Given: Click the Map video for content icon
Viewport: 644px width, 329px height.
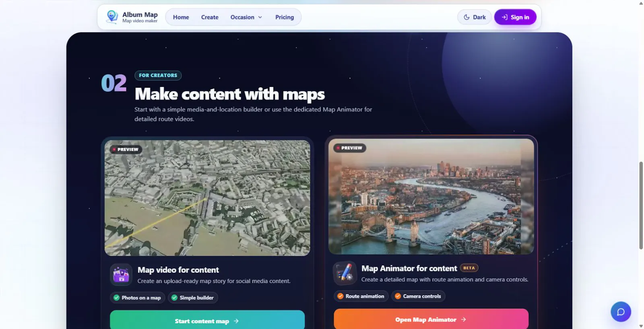Looking at the screenshot, I should click(x=121, y=275).
